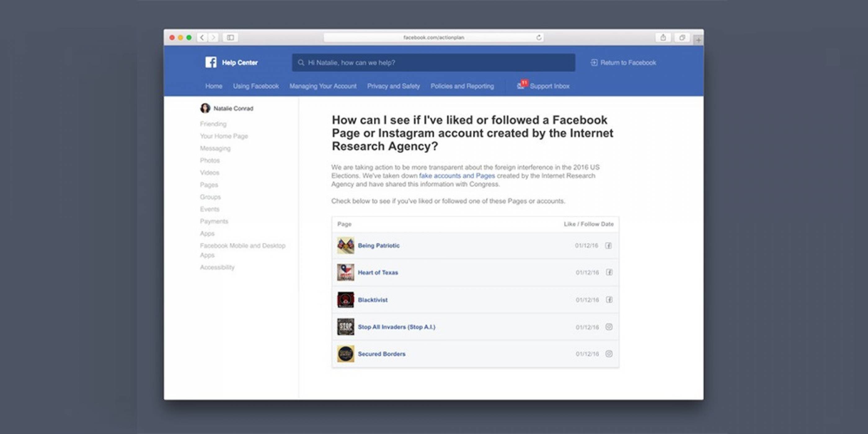
Task: Open Support Inbox notification icon
Action: pyautogui.click(x=522, y=85)
